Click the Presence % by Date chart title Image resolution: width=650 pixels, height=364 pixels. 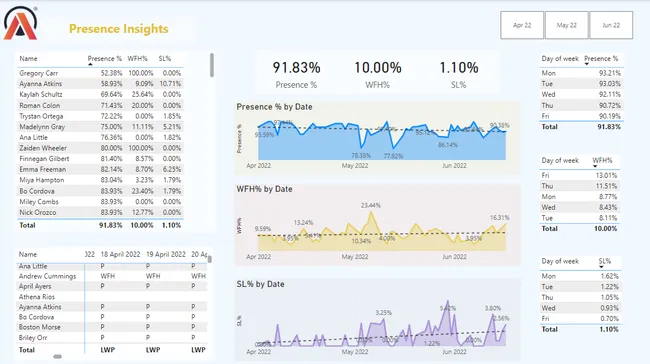tap(274, 107)
